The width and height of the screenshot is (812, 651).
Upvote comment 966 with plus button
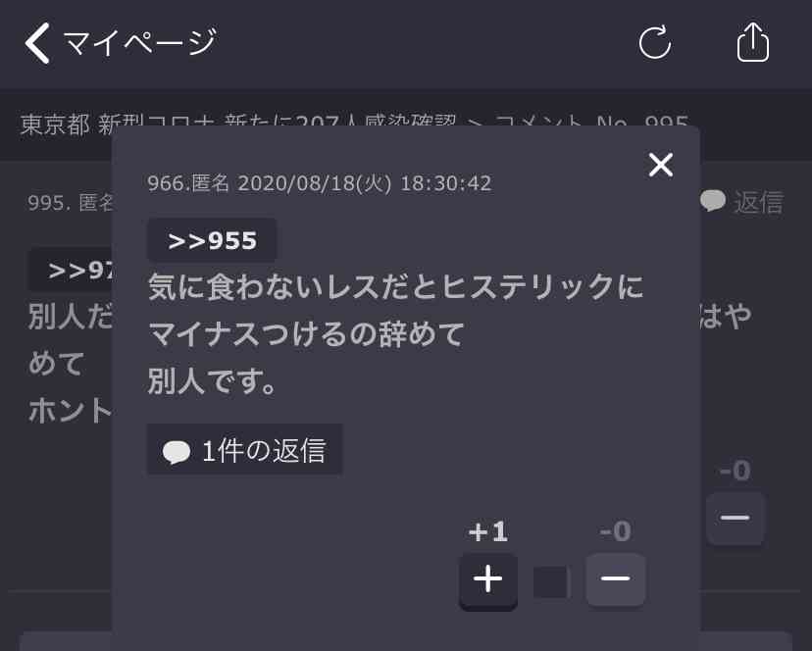487,579
